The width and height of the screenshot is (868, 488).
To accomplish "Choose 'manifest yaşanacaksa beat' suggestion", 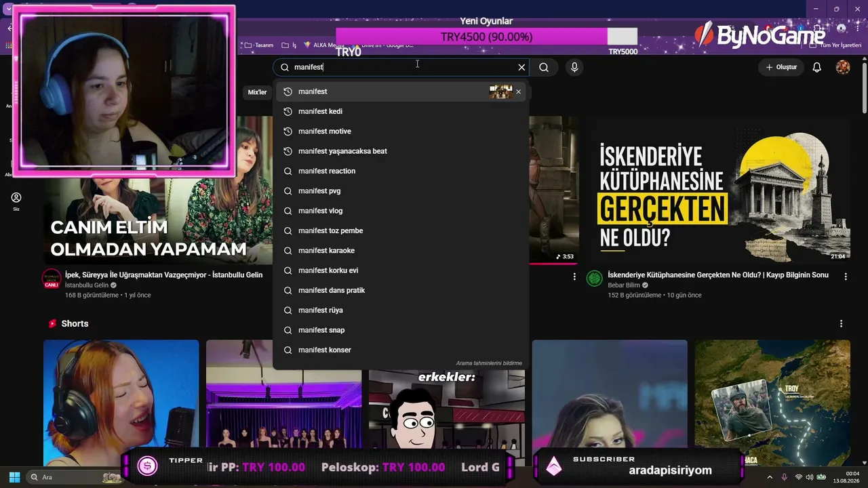I will click(x=401, y=151).
